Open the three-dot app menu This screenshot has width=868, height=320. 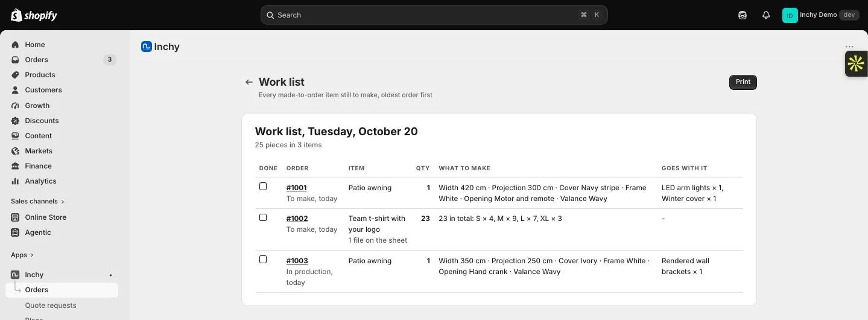[849, 46]
